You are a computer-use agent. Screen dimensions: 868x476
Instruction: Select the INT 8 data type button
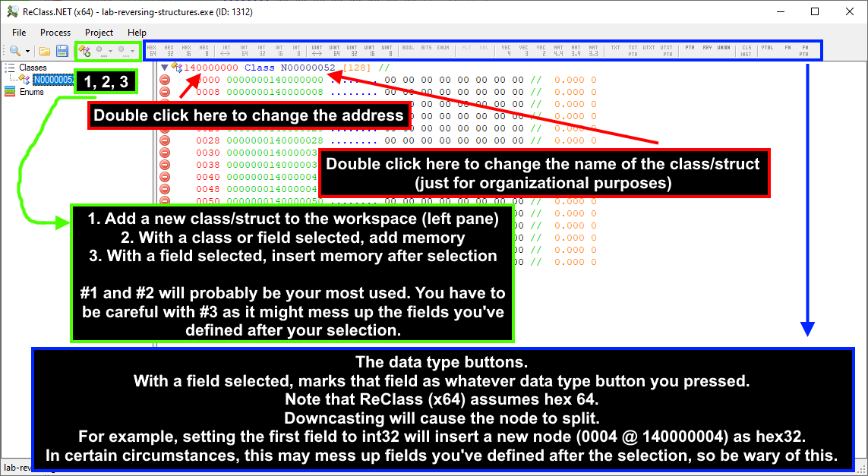click(297, 51)
